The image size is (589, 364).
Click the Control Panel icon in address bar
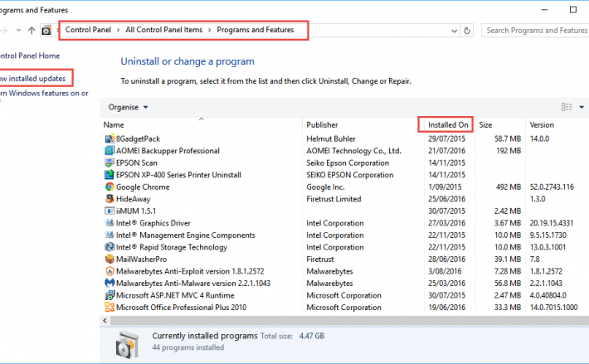(46, 31)
